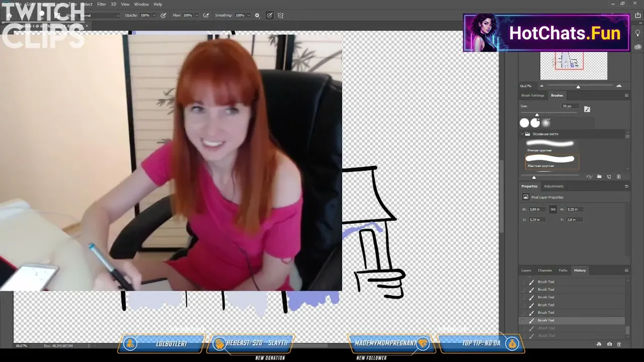Viewport: 644px width, 362px height.
Task: Click the brush thumbnail size slider handle
Action: [534, 177]
